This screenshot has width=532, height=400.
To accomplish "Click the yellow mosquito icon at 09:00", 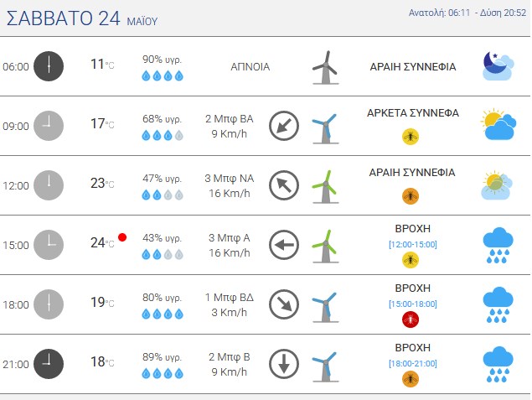I will coord(411,137).
